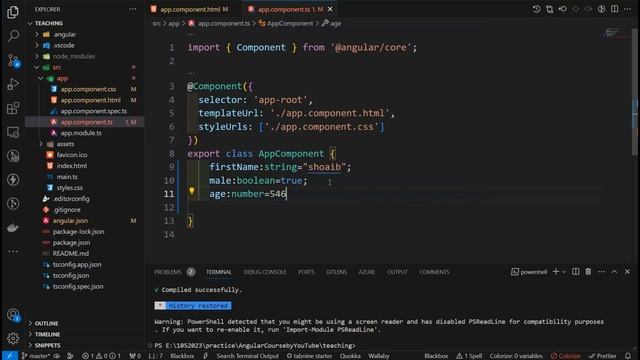The image size is (640, 360).
Task: Open the PROBLEMS panel tab
Action: coord(168,272)
